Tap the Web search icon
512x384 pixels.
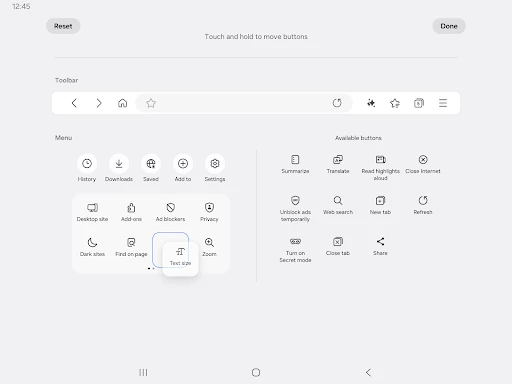pos(338,201)
